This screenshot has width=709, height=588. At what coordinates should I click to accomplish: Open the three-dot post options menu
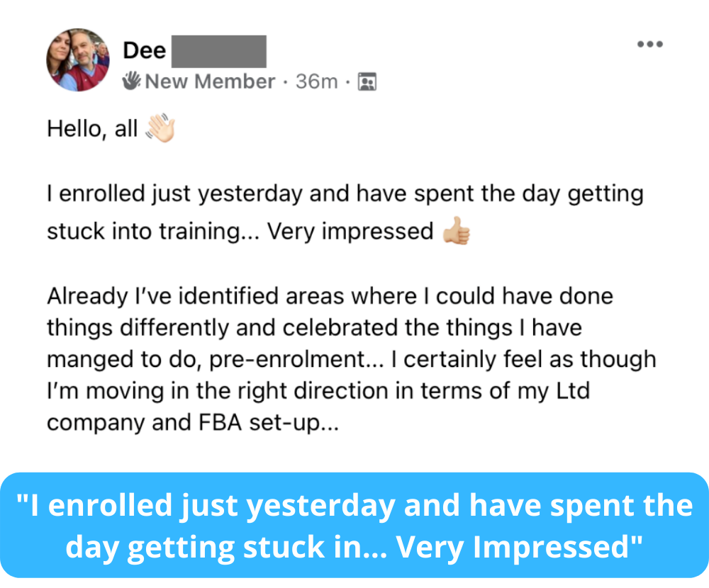649,44
